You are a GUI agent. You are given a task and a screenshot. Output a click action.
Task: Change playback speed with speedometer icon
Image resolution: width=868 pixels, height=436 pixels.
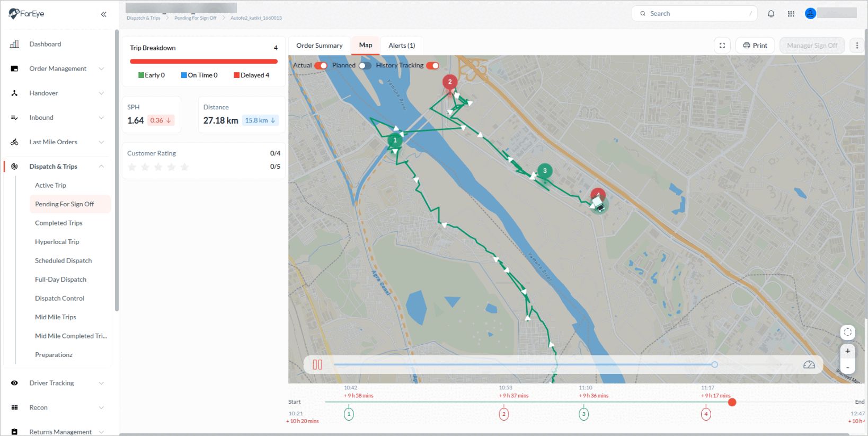click(809, 364)
